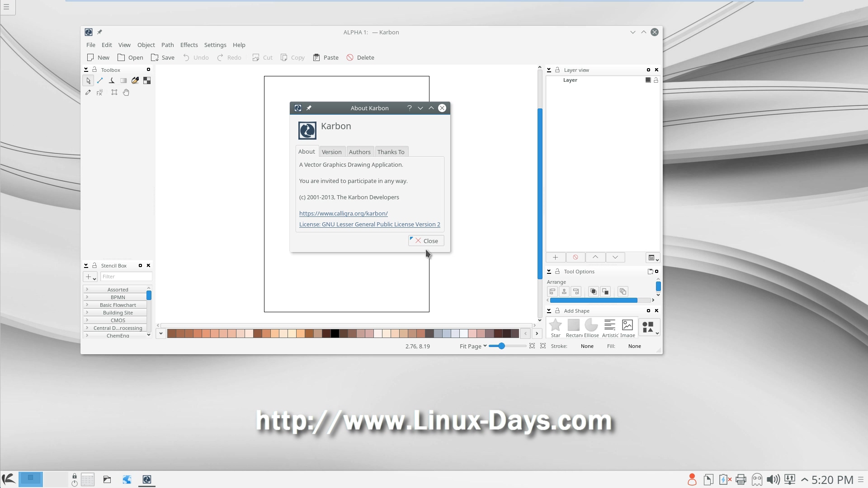Collapse the Toolbox docker

point(86,70)
